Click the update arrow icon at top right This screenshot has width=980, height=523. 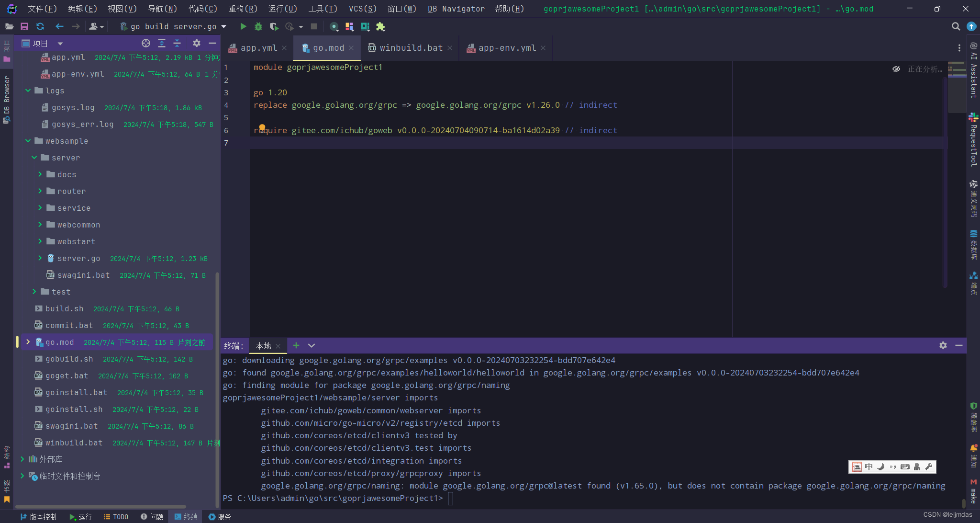(x=971, y=26)
